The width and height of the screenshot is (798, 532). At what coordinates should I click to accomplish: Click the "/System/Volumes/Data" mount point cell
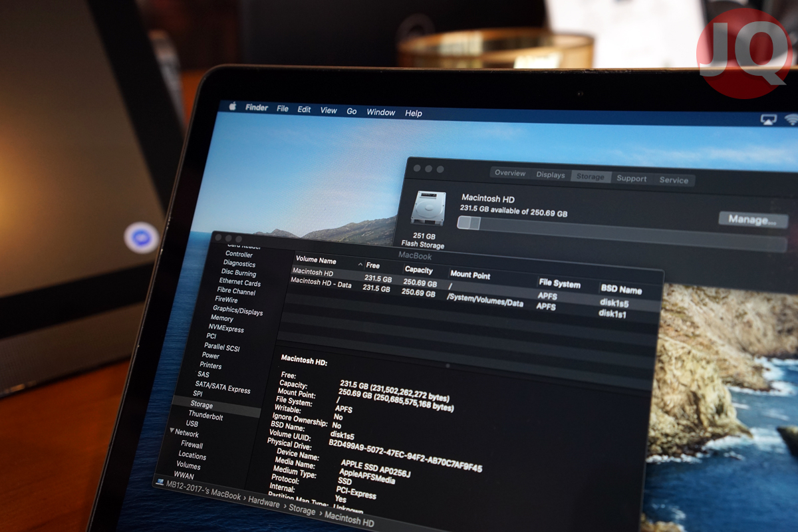485,299
